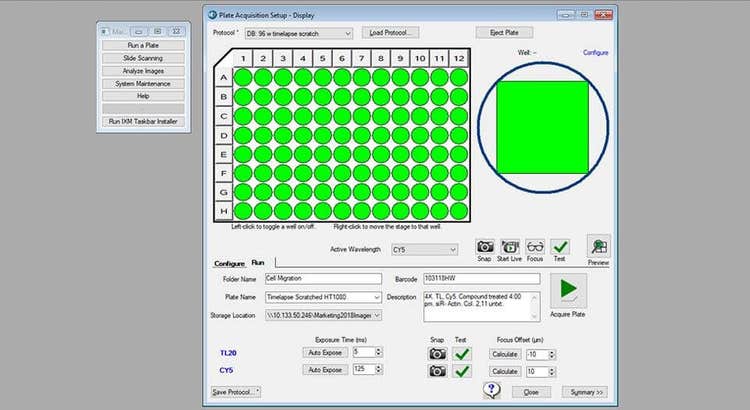Screen dimensions: 750x410
Task: Expand the Storage Location dropdown
Action: tap(377, 315)
